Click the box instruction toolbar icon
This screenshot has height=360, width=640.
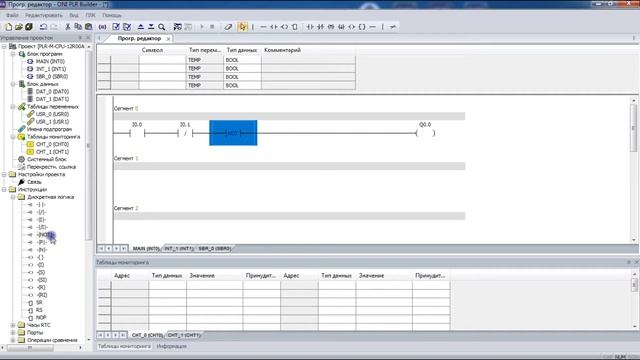click(295, 27)
